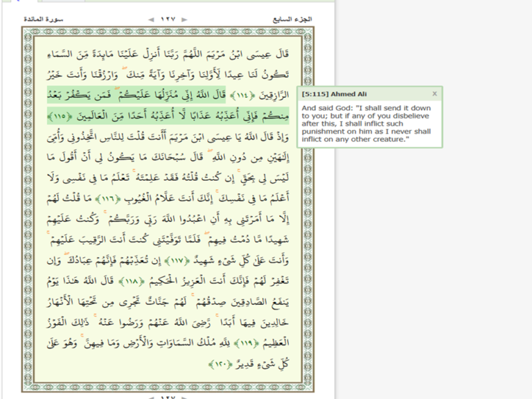This screenshot has height=399, width=532.
Task: Click the line starting وإذ قال الله يا عيسى
Action: click(x=168, y=137)
